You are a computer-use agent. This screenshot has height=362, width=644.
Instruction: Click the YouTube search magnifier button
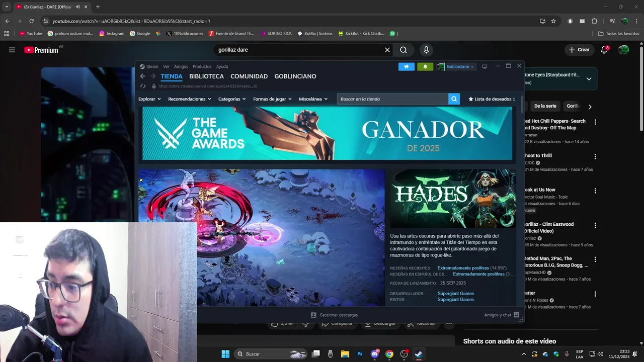(404, 50)
